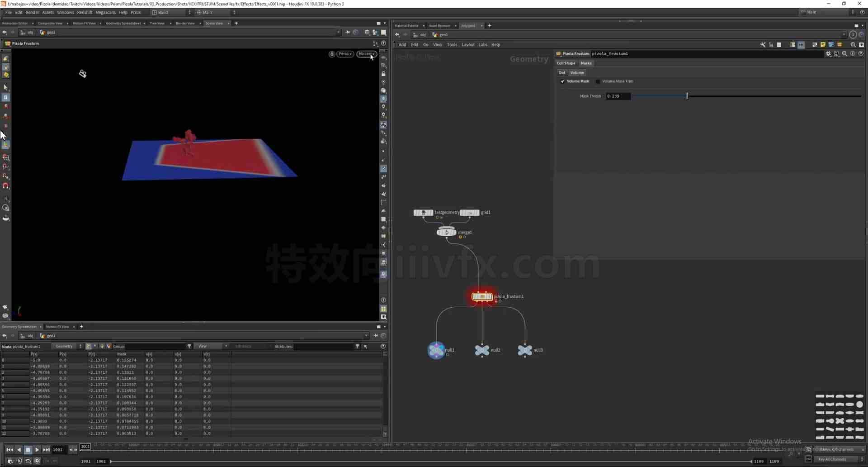Toggle loop playback mode
This screenshot has height=467, width=868.
pyautogui.click(x=28, y=461)
